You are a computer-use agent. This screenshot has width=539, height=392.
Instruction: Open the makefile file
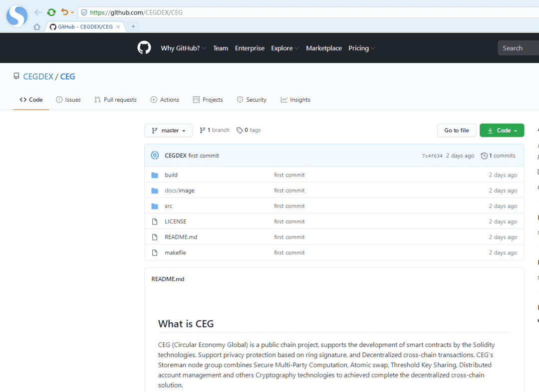click(175, 252)
